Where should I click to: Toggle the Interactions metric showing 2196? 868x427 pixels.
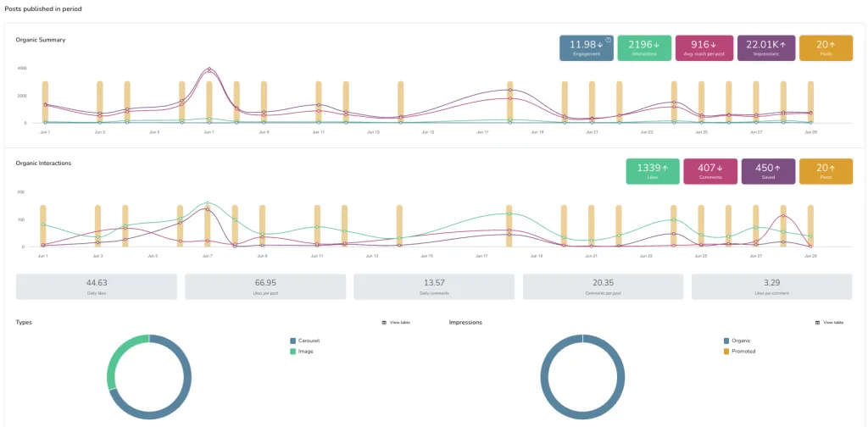tap(644, 47)
